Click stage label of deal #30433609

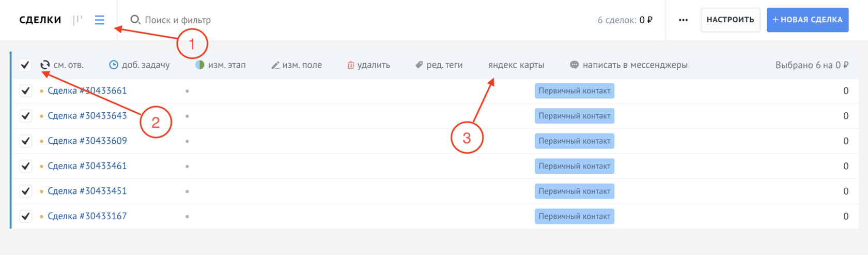point(574,141)
